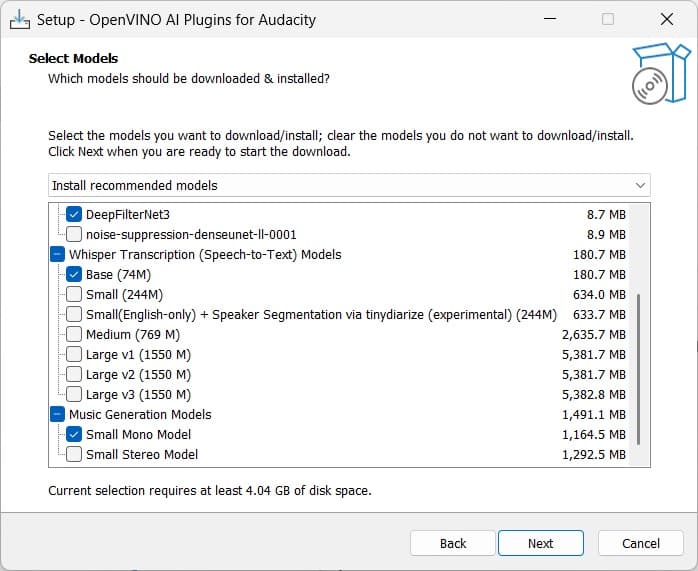Toggle Whisper Transcription Models group checkbox
Screen dimensions: 698x571
coord(57,254)
